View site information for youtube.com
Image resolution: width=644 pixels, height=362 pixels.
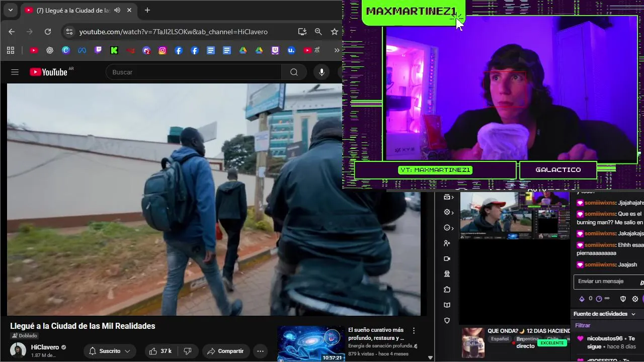[x=69, y=32]
